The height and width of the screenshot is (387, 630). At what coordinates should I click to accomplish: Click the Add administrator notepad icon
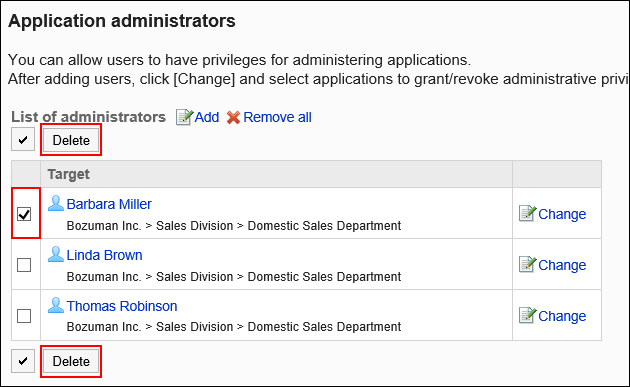point(184,117)
